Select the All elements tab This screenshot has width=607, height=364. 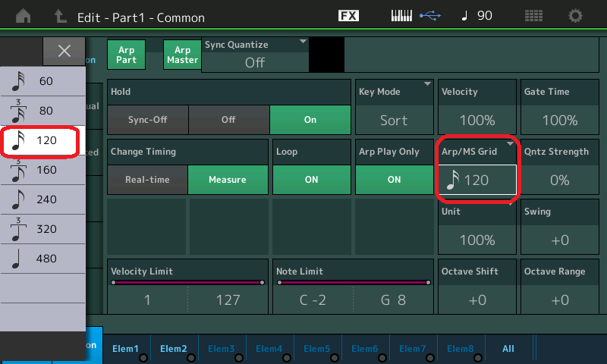[508, 349]
